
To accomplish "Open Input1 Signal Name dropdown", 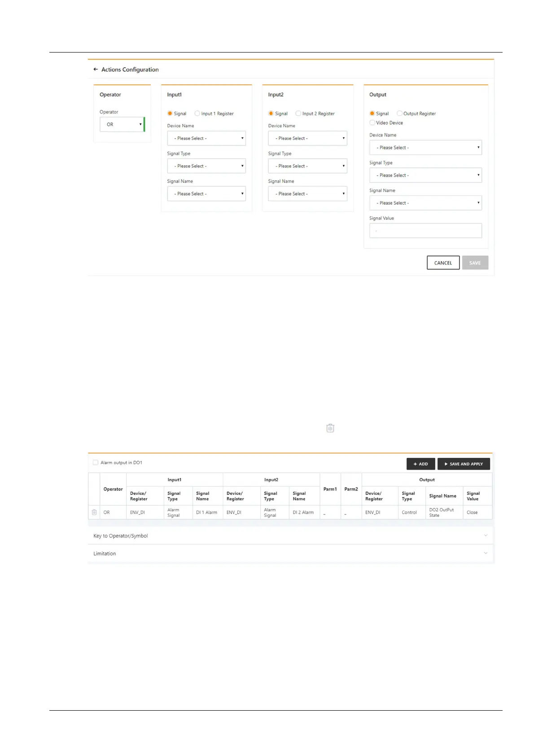I will coord(206,194).
